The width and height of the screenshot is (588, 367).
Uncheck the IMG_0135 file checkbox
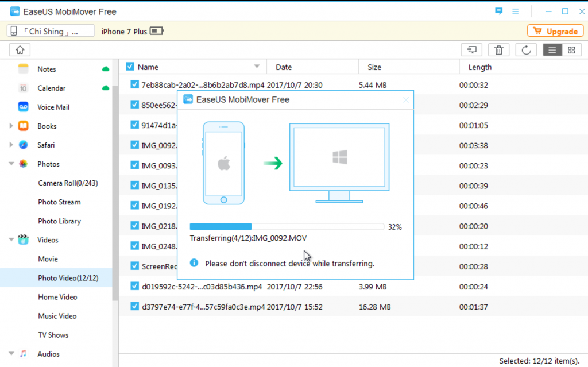point(134,185)
